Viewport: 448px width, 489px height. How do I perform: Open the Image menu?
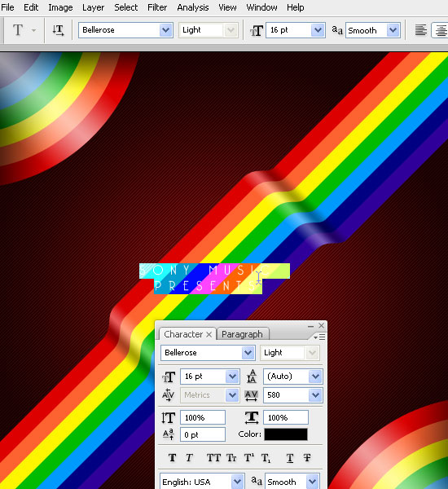(60, 7)
